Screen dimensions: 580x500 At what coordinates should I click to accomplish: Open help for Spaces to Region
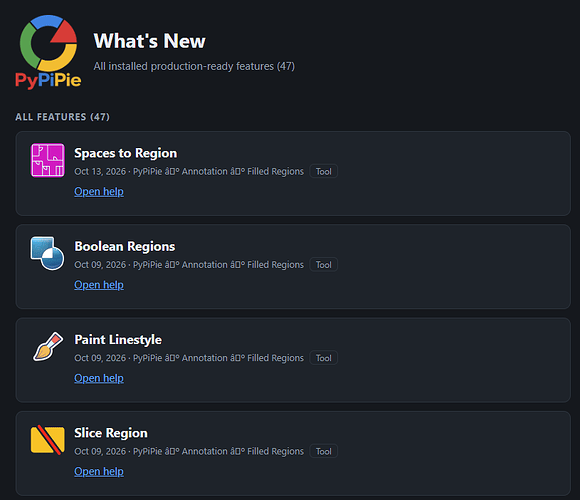coord(99,192)
